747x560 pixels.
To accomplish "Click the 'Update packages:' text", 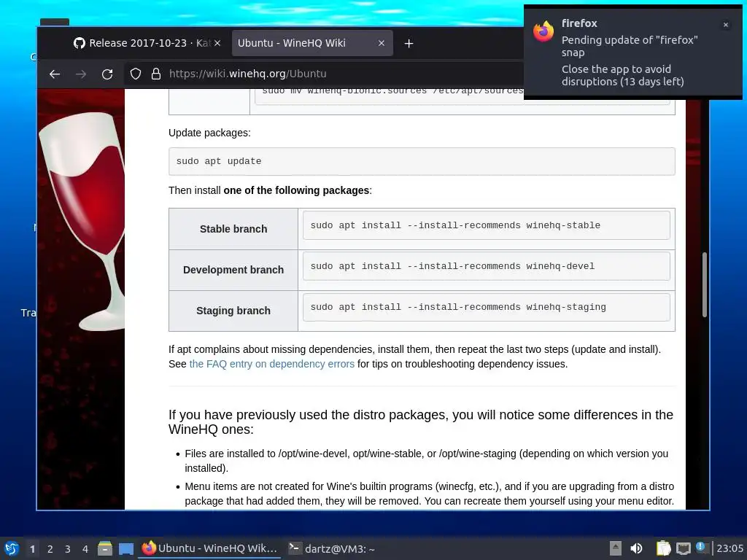I will point(209,133).
